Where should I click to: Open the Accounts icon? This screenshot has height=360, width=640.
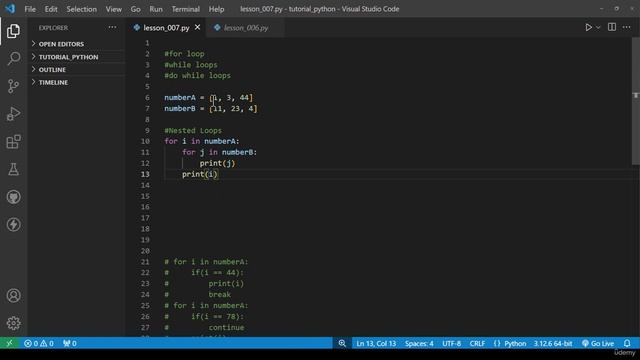[x=13, y=296]
